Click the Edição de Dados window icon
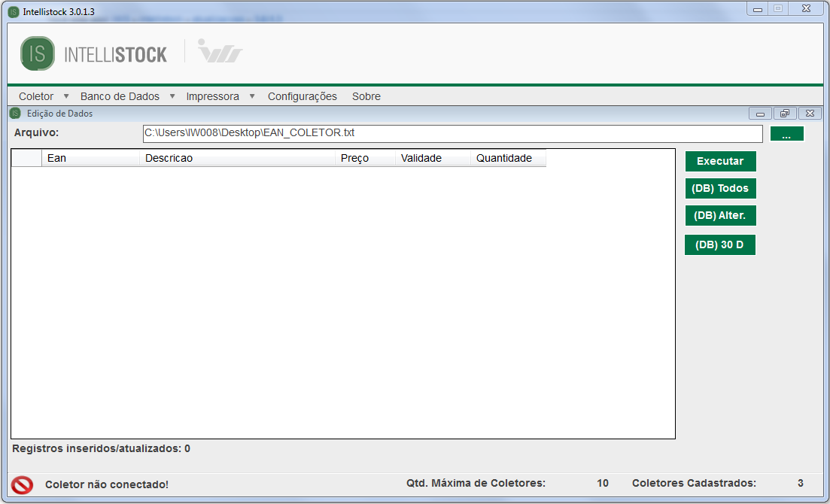Image resolution: width=830 pixels, height=504 pixels. (x=15, y=114)
